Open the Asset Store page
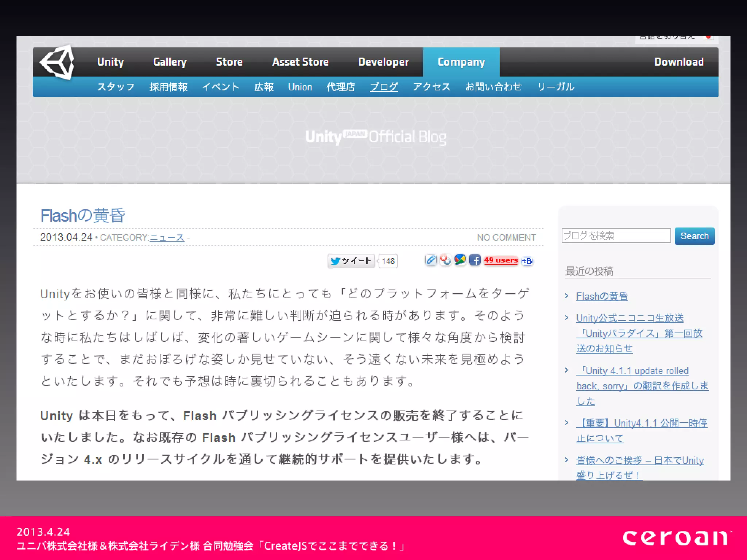The image size is (747, 560). click(301, 62)
